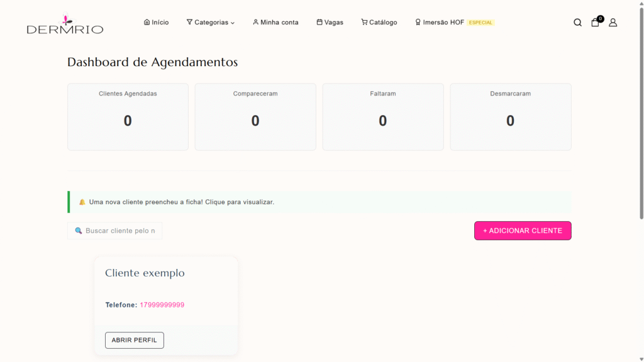The width and height of the screenshot is (644, 362).
Task: Open the Catálogo menu item
Action: click(379, 22)
